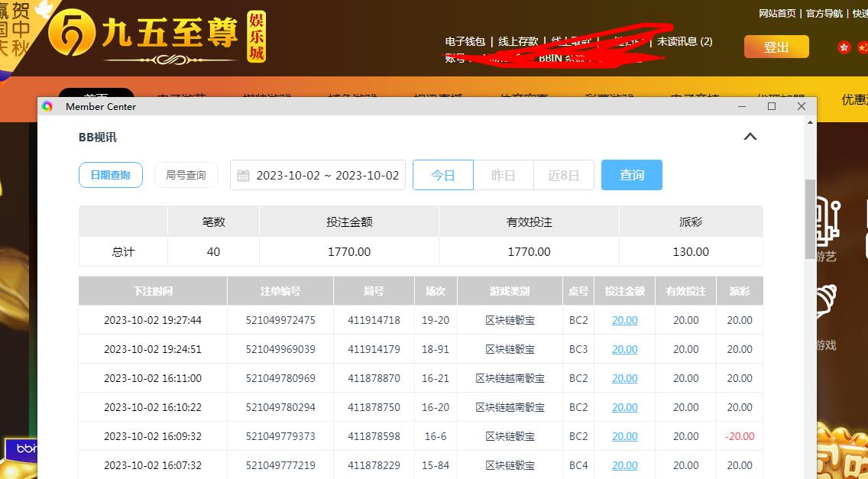Collapse the BB视讯 section chevron
The height and width of the screenshot is (479, 868).
tap(750, 136)
